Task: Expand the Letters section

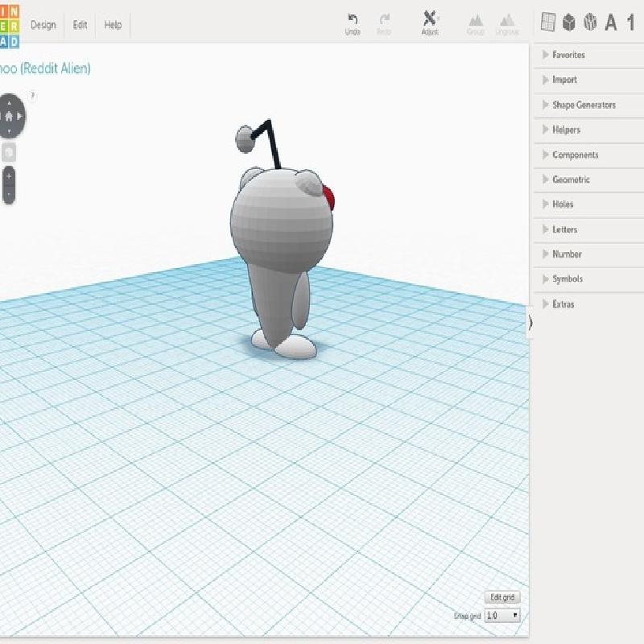Action: [588, 229]
